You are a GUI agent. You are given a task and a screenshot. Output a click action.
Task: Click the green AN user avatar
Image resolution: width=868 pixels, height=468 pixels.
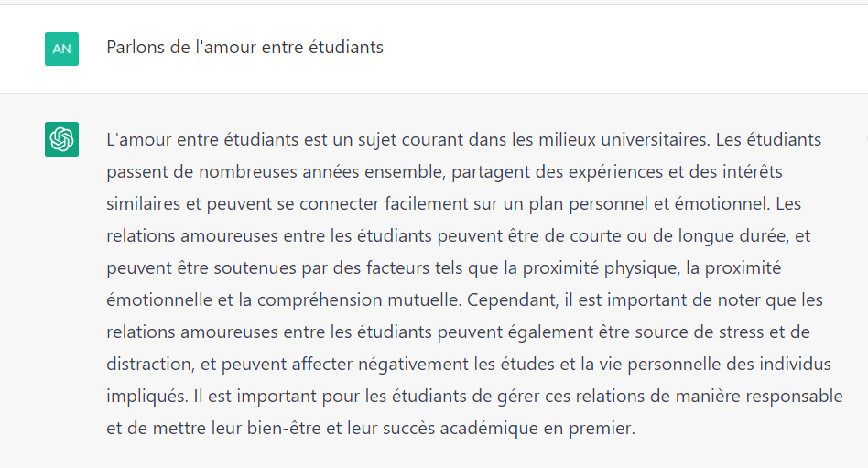61,49
